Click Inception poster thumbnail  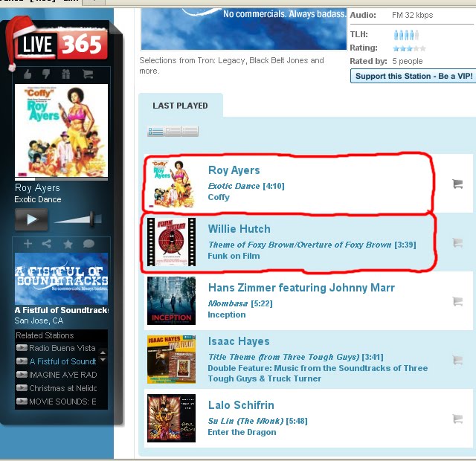click(x=172, y=300)
